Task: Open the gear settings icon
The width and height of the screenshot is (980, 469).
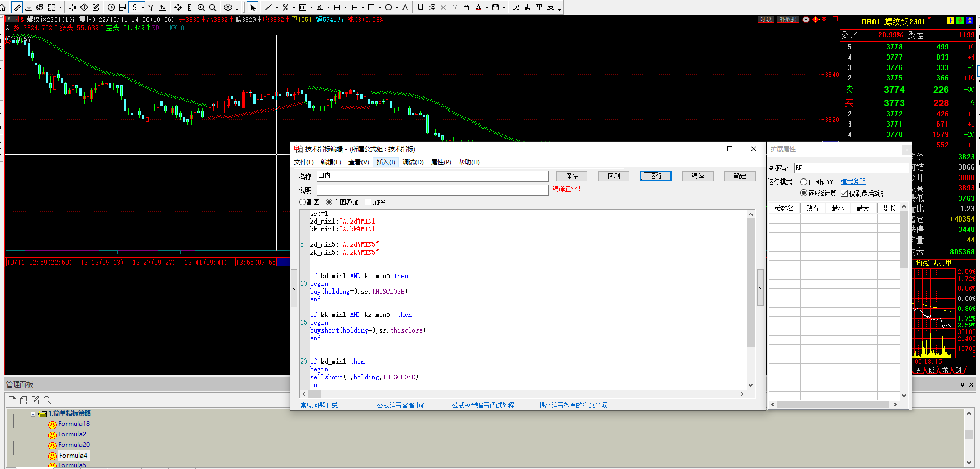Action: point(228,7)
